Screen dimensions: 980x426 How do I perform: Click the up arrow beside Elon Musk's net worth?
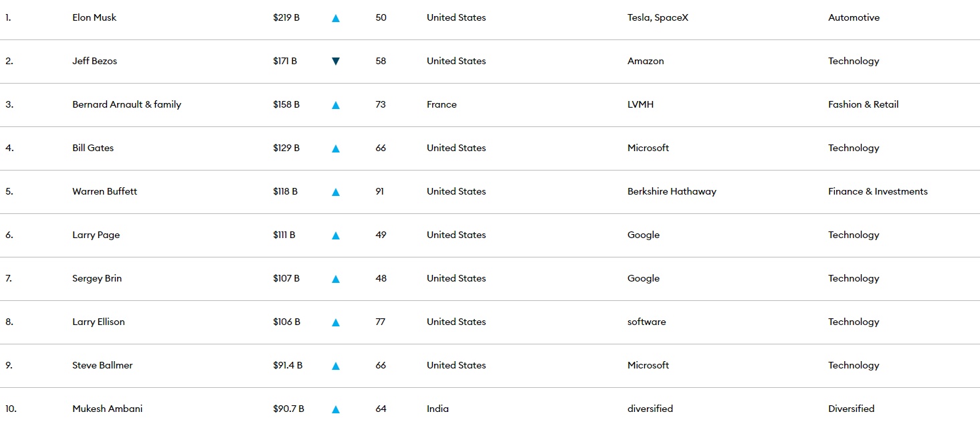[x=336, y=18]
